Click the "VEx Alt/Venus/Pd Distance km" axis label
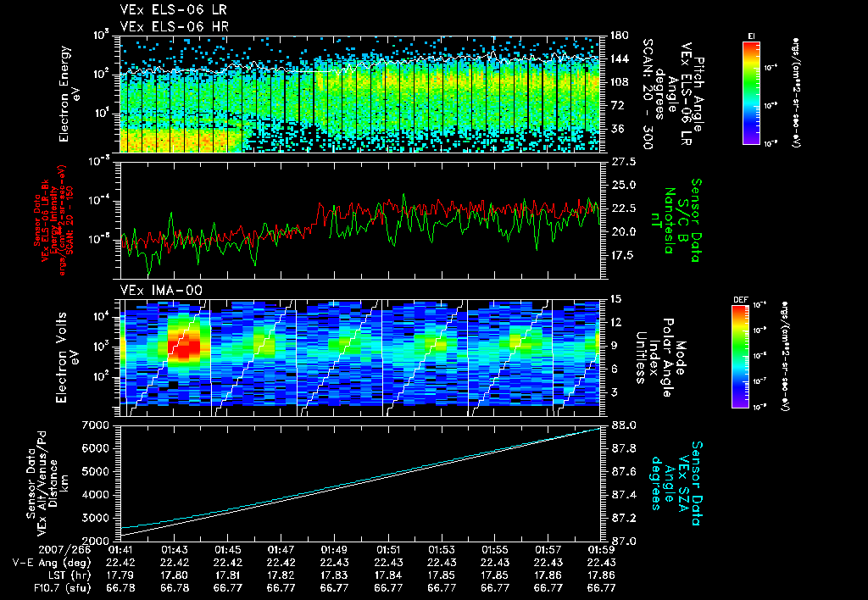Screen dimensions: 868x600 click(47, 484)
